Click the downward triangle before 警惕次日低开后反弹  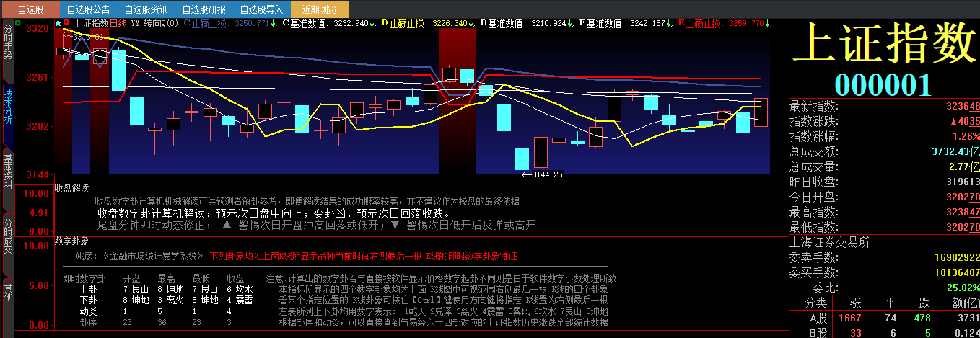[394, 226]
